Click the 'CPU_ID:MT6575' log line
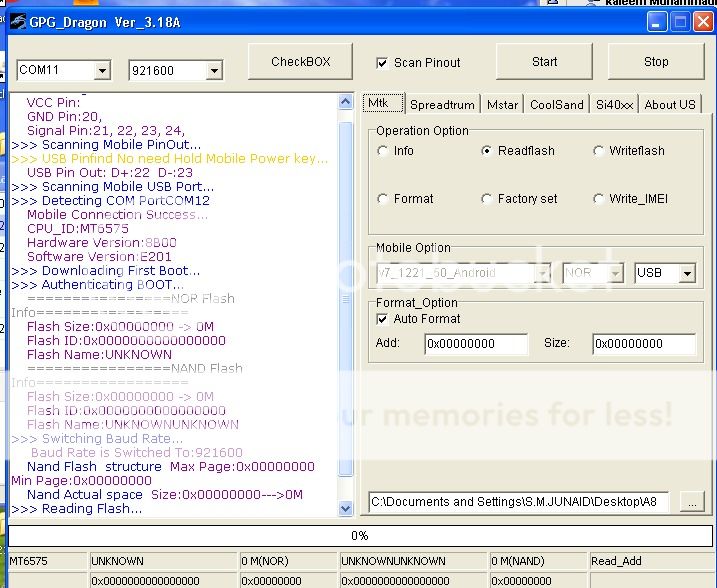 point(78,229)
